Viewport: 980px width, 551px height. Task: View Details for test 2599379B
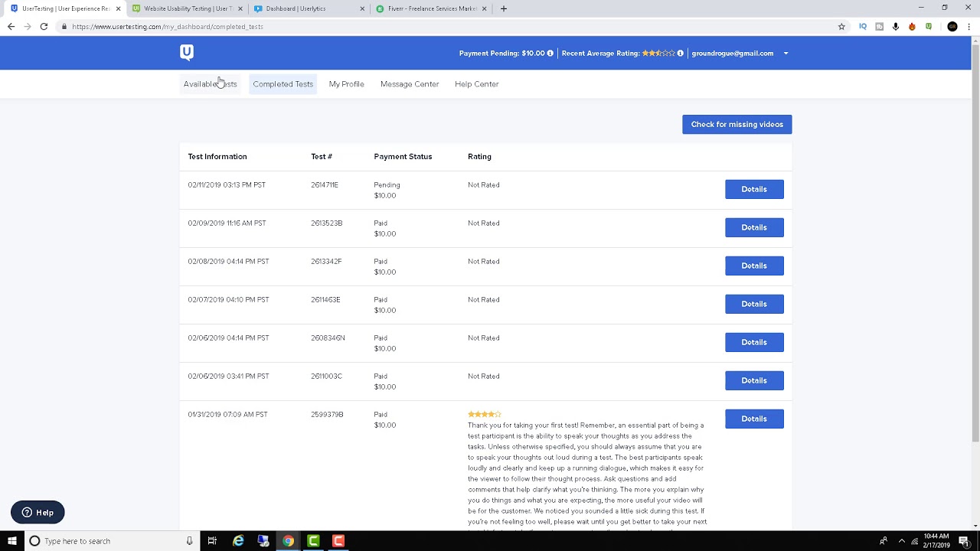point(754,419)
